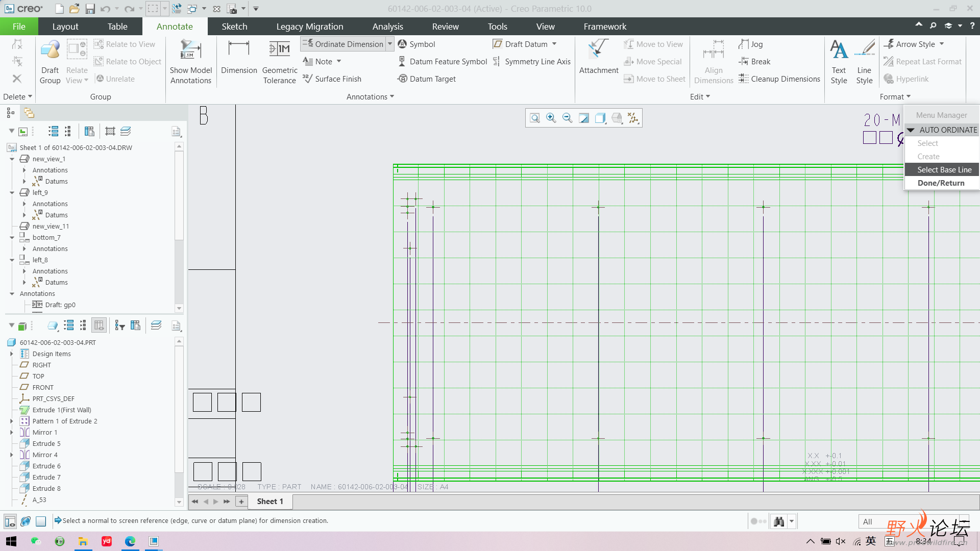Click the Attachment tool
980x551 pixels.
click(x=599, y=57)
